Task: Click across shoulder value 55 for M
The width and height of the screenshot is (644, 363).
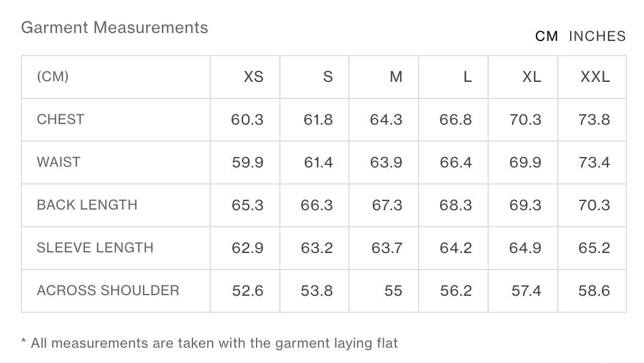Action: pos(393,290)
